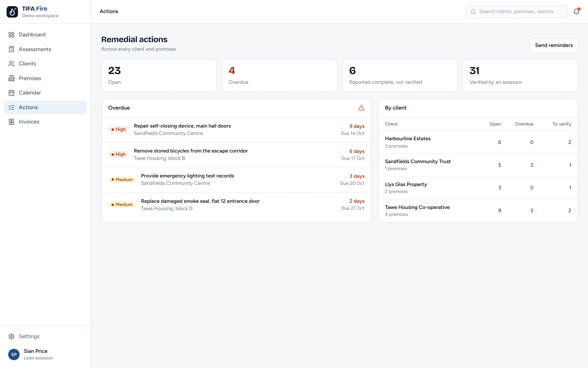Click the Premises building icon

point(11,78)
